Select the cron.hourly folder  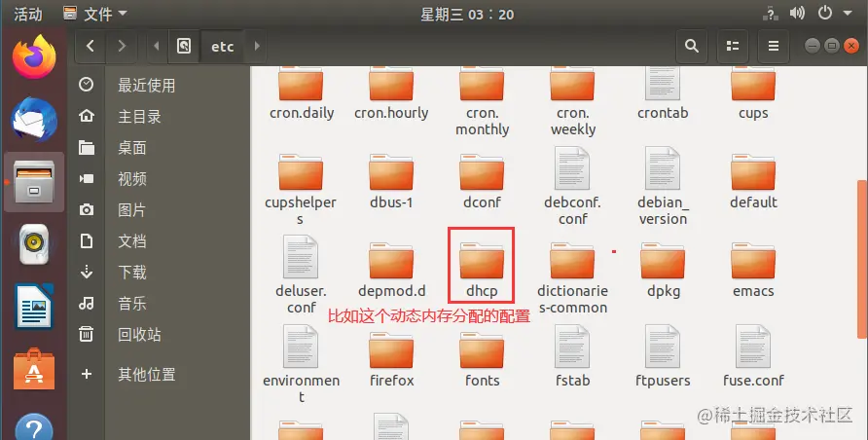[x=391, y=94]
